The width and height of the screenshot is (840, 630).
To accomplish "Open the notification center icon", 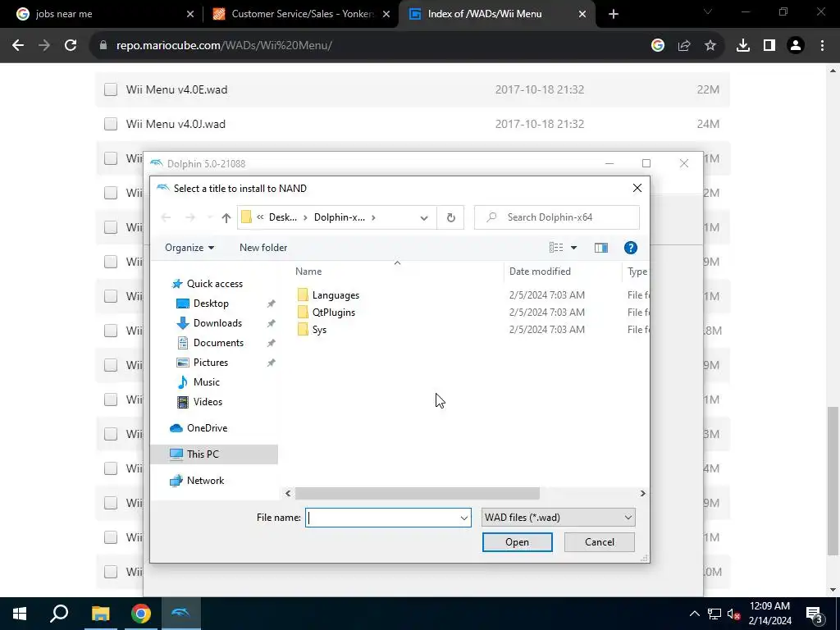I will (815, 614).
